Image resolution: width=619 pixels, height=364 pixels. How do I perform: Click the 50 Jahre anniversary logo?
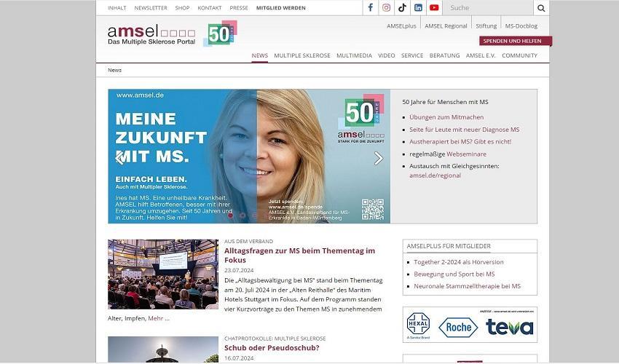(x=220, y=33)
